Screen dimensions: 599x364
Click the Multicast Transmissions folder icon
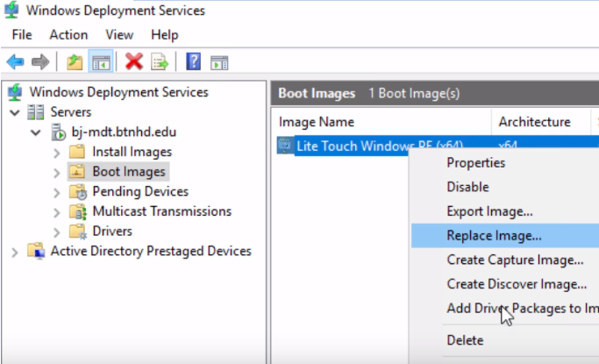coord(78,211)
